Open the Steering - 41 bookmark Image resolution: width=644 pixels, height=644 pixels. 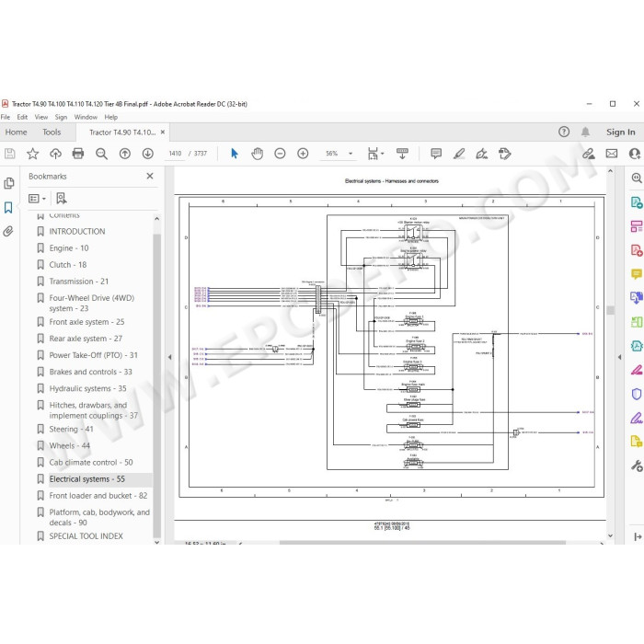click(72, 430)
